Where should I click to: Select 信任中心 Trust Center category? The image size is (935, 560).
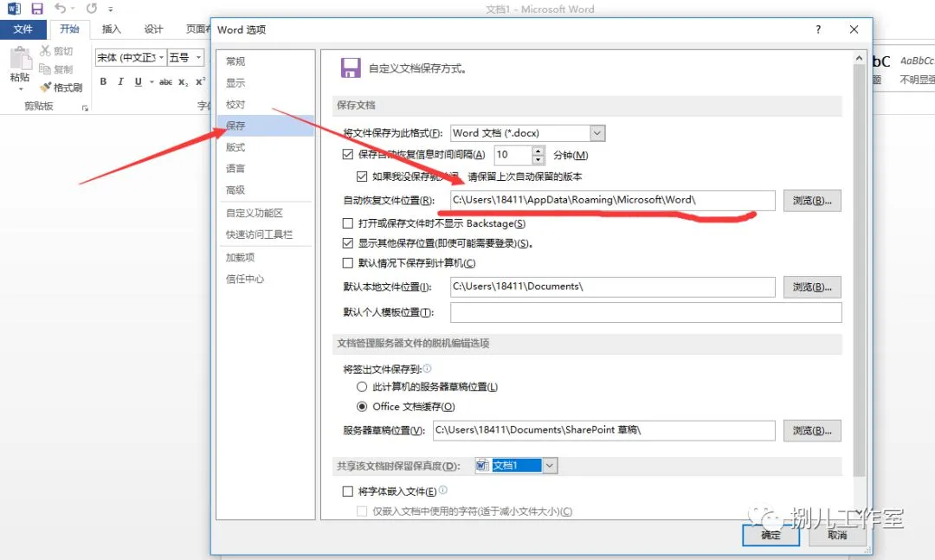click(266, 279)
